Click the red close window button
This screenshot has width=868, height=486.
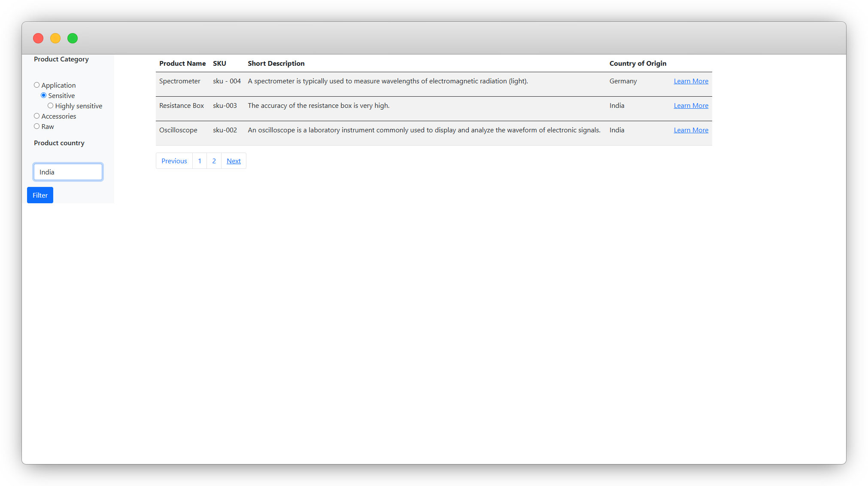pos(38,38)
